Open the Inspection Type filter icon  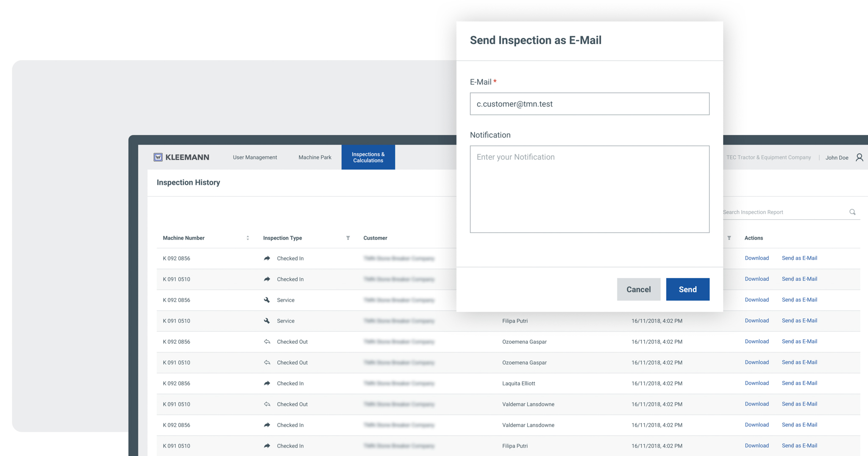(x=348, y=238)
